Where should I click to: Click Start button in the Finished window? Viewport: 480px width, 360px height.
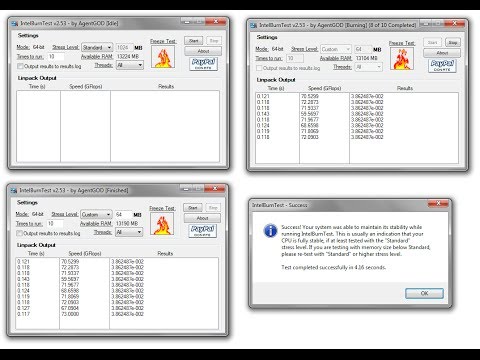pos(193,208)
